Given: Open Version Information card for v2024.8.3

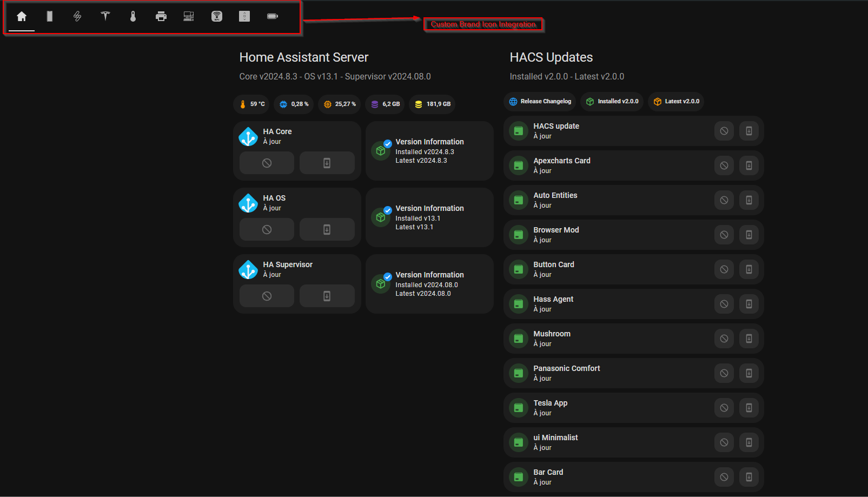Looking at the screenshot, I should tap(429, 151).
